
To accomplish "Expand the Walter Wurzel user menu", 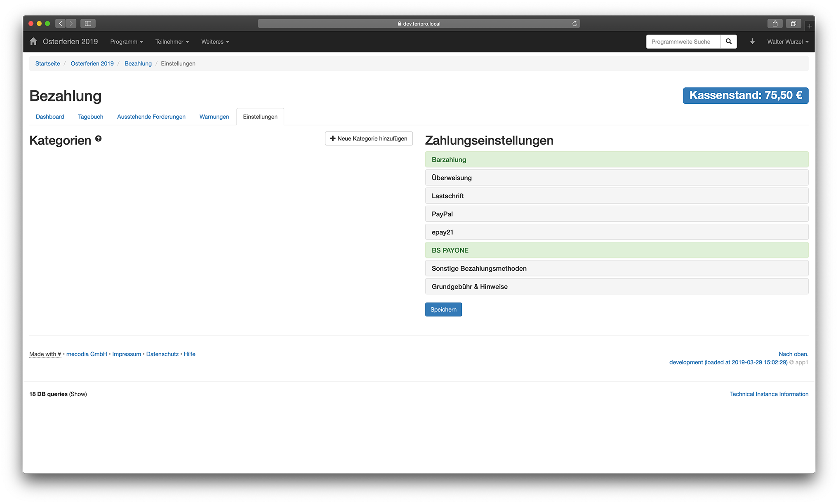I will (x=787, y=42).
